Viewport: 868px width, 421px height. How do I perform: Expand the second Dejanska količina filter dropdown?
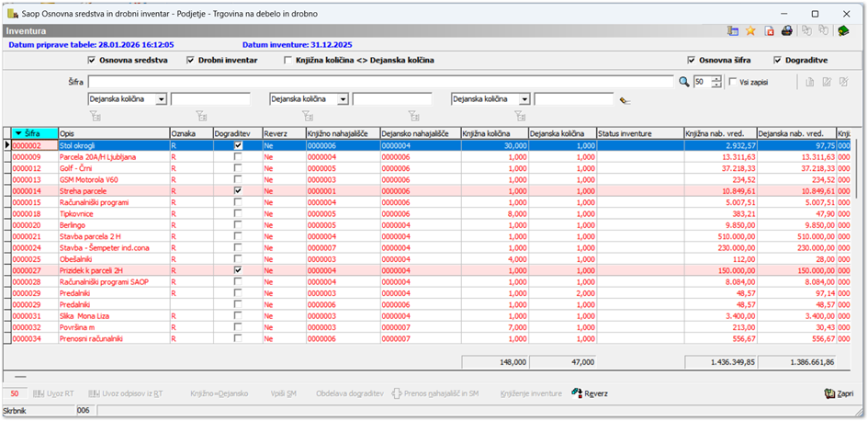coord(343,98)
